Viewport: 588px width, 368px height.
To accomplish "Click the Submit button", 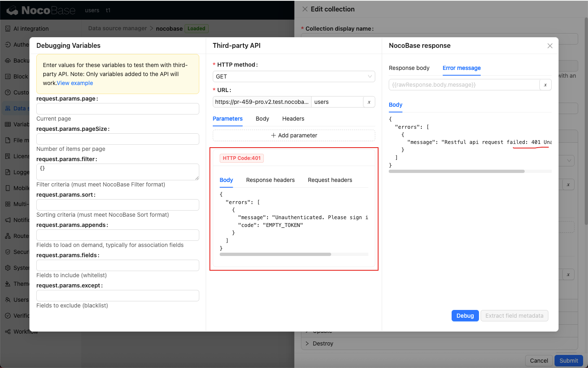I will (x=568, y=360).
